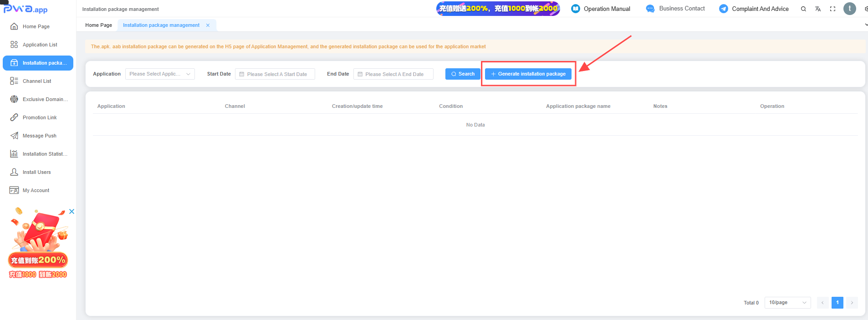This screenshot has width=868, height=320.
Task: Click the Exclusive Domain globe icon
Action: coord(14,99)
